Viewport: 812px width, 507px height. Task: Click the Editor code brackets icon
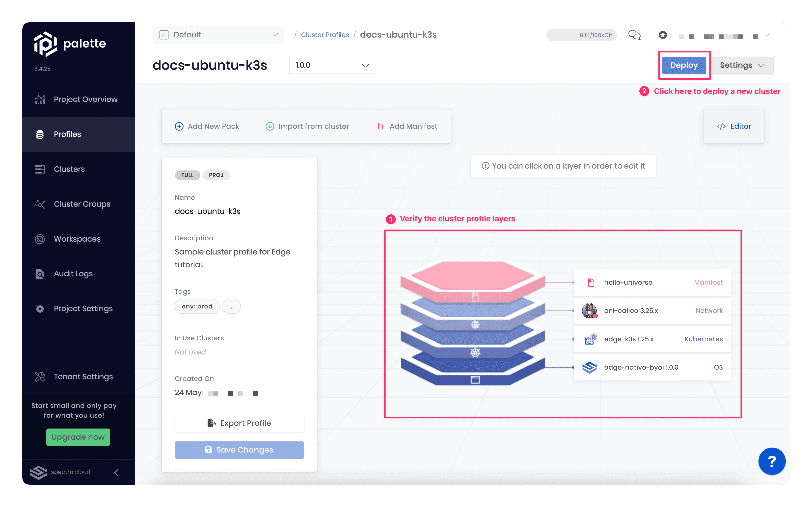coord(721,126)
